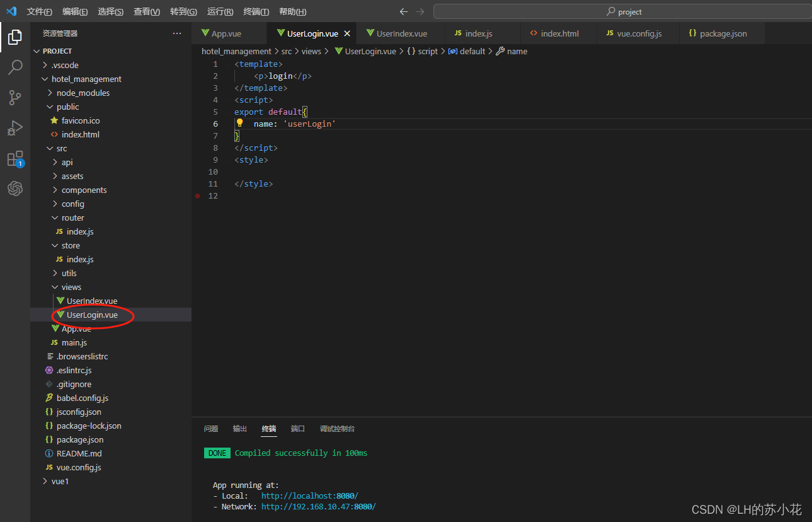
Task: Close the UserLogin.vue tab
Action: 346,33
